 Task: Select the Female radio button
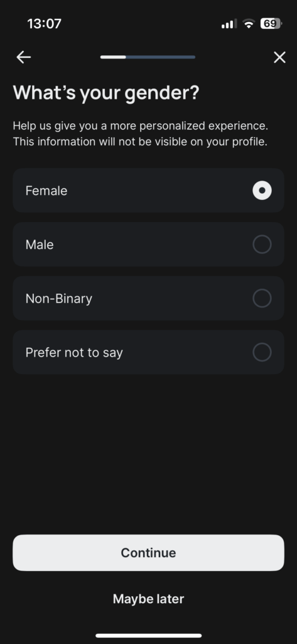pyautogui.click(x=262, y=191)
